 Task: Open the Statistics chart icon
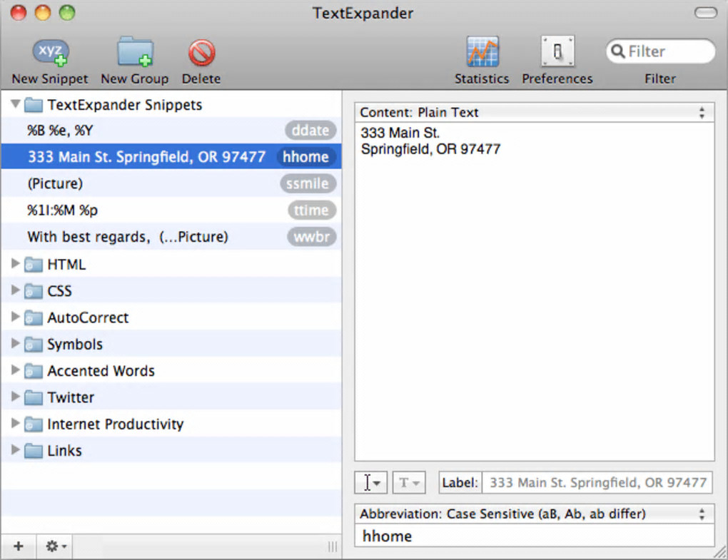click(x=482, y=54)
